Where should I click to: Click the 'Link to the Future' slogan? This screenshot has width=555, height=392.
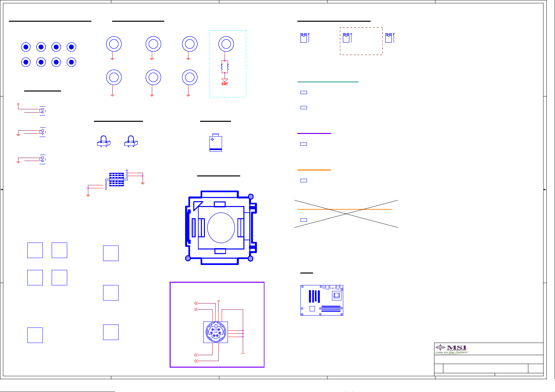pos(451,353)
